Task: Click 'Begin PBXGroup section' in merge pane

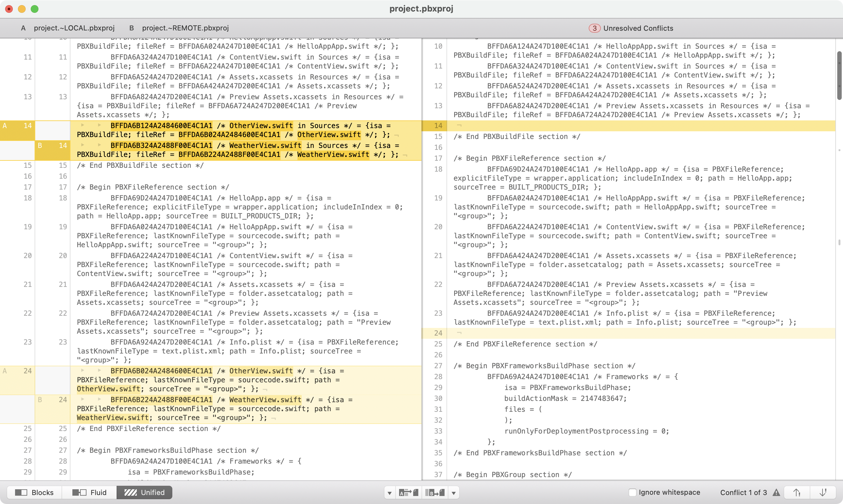Action: [512, 475]
